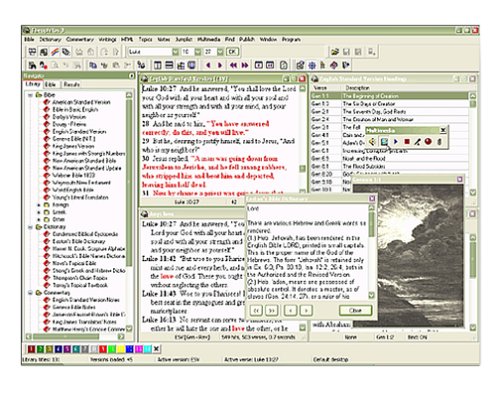
Task: Select 'Noah and the Flood' heading row
Action: (x=389, y=159)
